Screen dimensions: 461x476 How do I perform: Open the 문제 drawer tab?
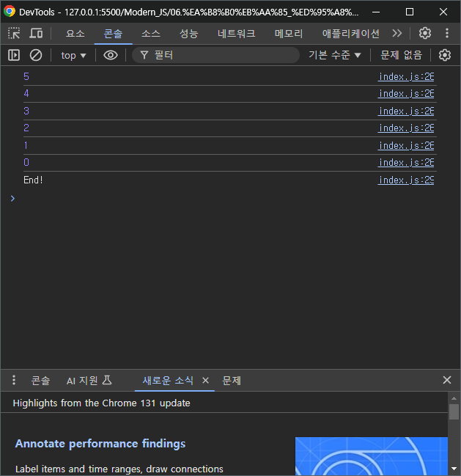click(232, 381)
